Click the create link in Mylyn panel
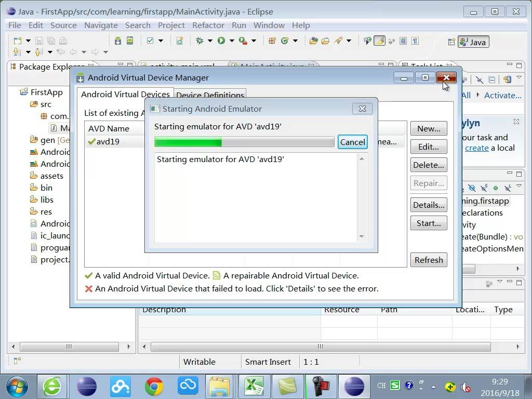 (477, 148)
